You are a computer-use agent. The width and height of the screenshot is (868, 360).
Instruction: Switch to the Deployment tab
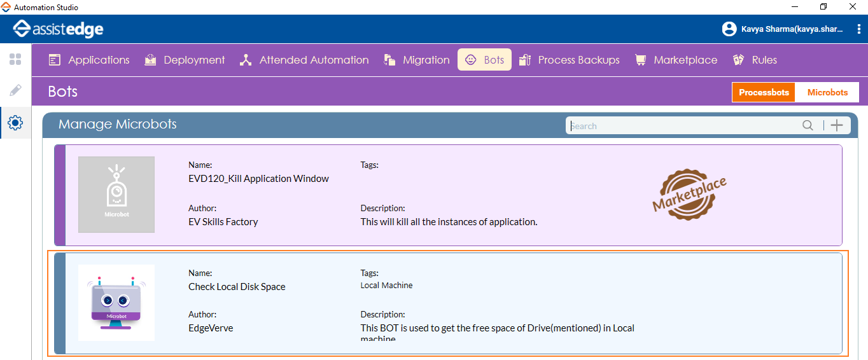click(x=185, y=60)
